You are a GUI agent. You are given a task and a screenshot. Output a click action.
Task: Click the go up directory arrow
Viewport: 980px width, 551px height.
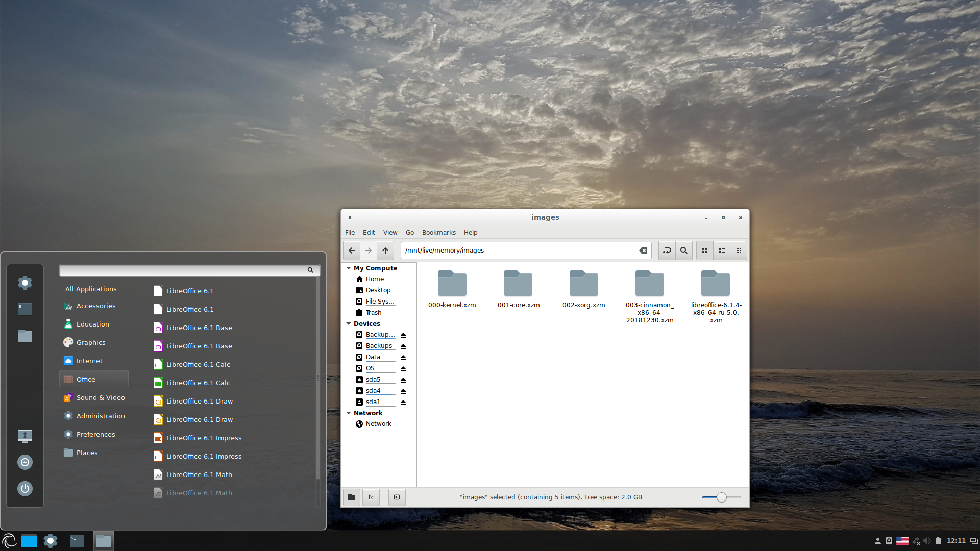tap(385, 251)
